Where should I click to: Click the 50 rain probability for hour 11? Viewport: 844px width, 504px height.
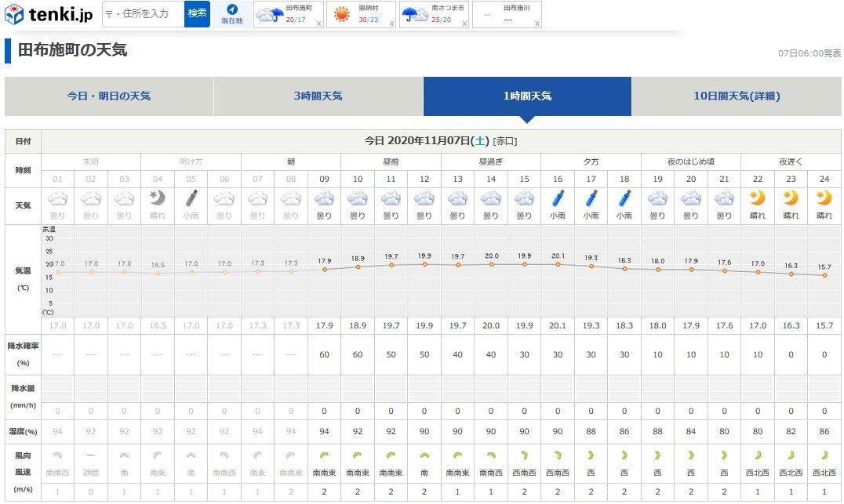391,355
